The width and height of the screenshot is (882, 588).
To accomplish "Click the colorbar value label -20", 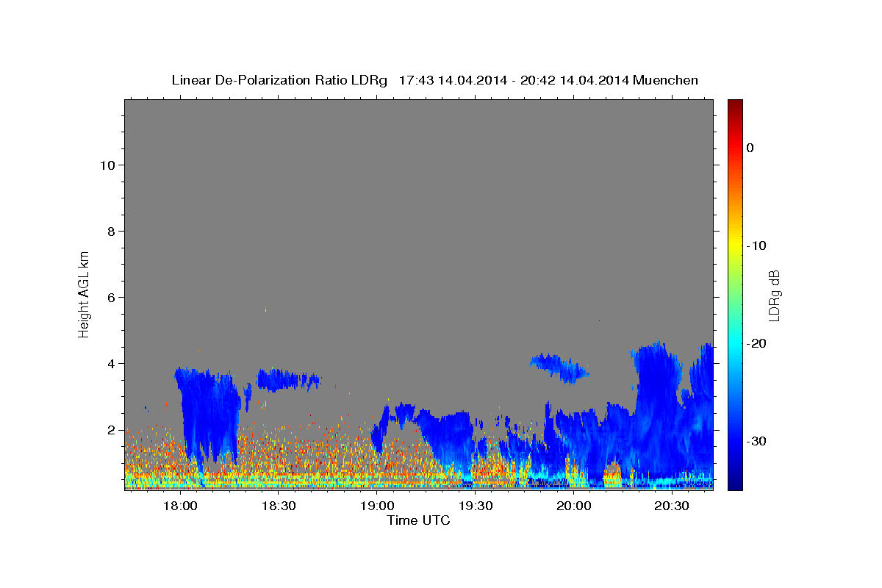I will point(756,343).
